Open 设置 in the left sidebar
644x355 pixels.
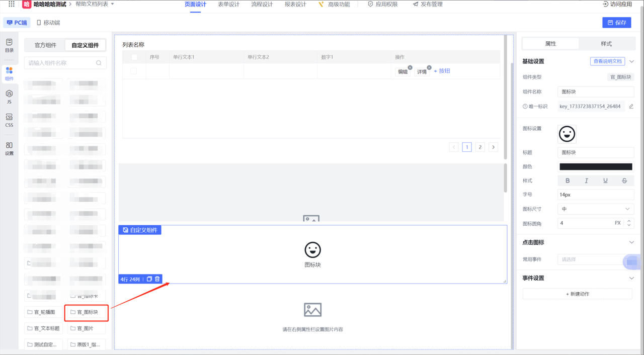click(9, 148)
